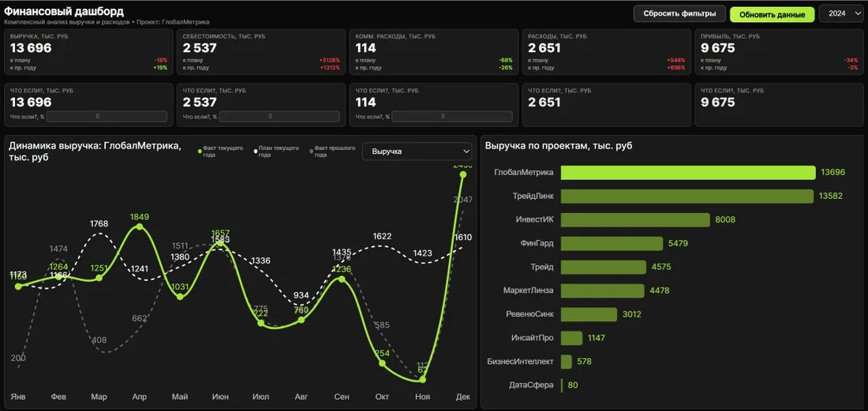Click the Комм. расходы KPI value 114
The width and height of the screenshot is (868, 411).
click(366, 48)
